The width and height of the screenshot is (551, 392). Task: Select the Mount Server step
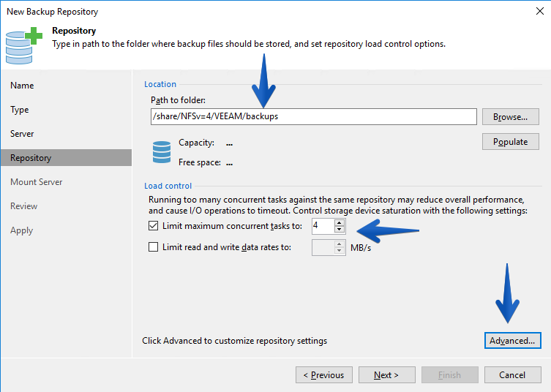click(x=36, y=182)
